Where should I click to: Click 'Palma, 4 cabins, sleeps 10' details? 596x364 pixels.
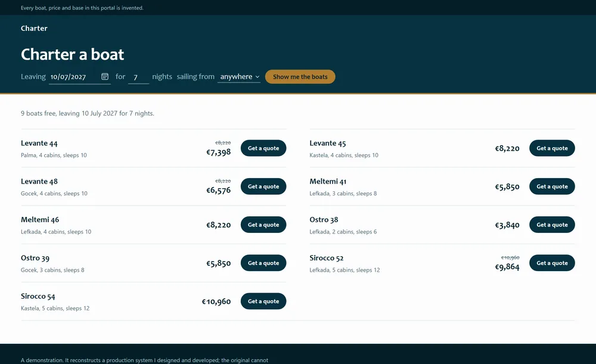tap(54, 155)
